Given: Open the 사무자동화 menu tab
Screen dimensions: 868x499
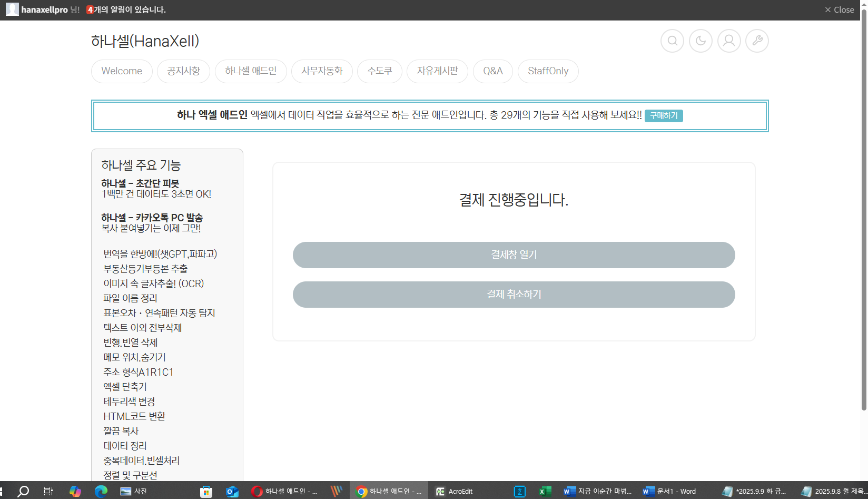Looking at the screenshot, I should coord(322,71).
